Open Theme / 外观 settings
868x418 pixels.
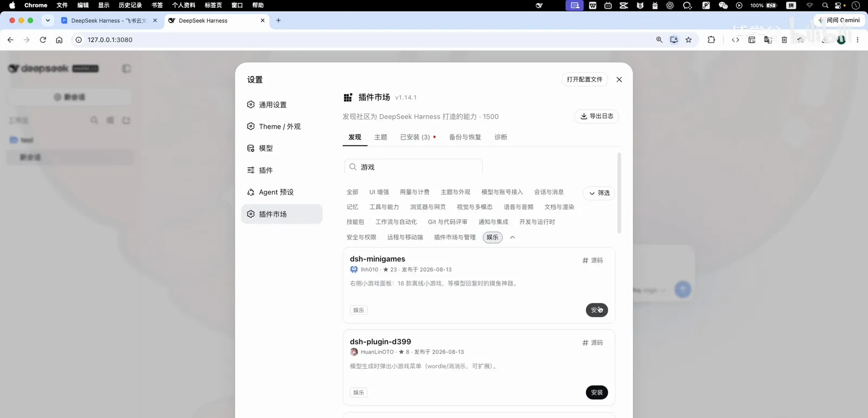pyautogui.click(x=282, y=126)
